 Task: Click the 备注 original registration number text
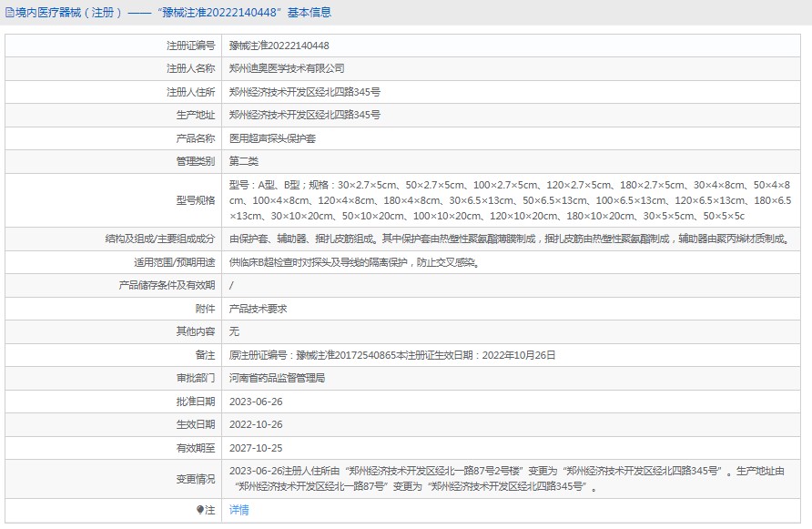coord(392,355)
